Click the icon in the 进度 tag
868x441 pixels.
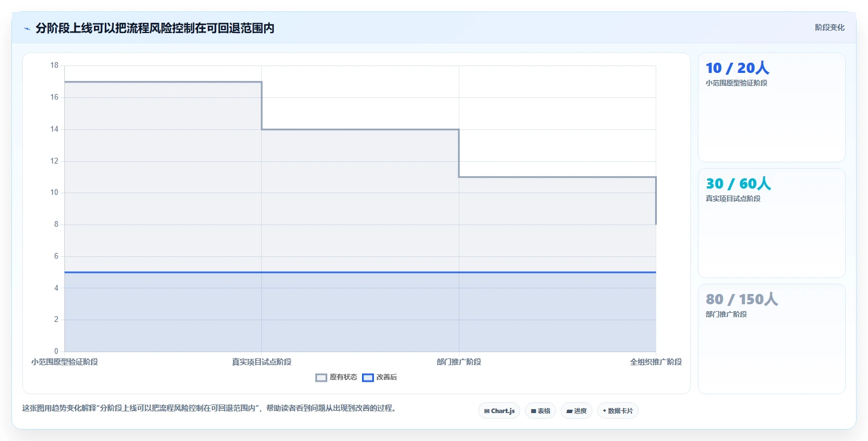(x=569, y=411)
